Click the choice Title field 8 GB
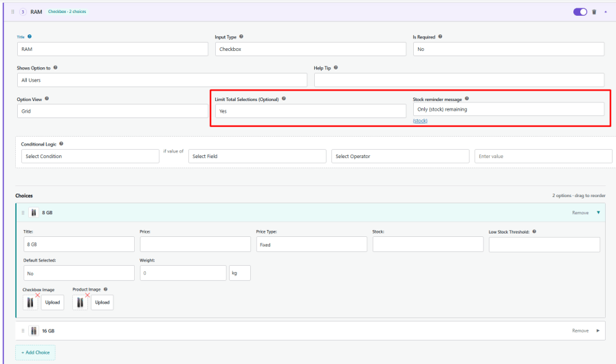 click(79, 244)
